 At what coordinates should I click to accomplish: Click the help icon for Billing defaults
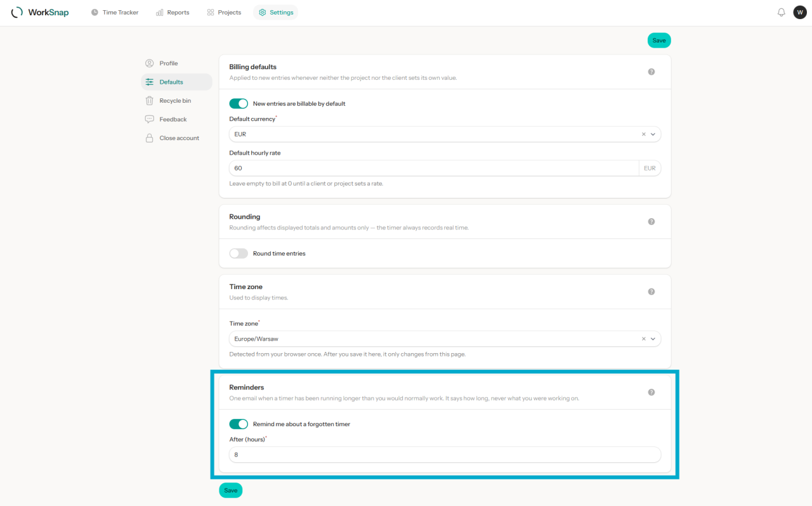tap(652, 72)
